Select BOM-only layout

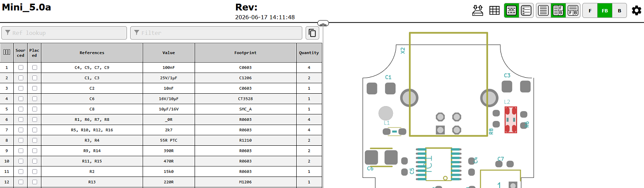pyautogui.click(x=544, y=11)
